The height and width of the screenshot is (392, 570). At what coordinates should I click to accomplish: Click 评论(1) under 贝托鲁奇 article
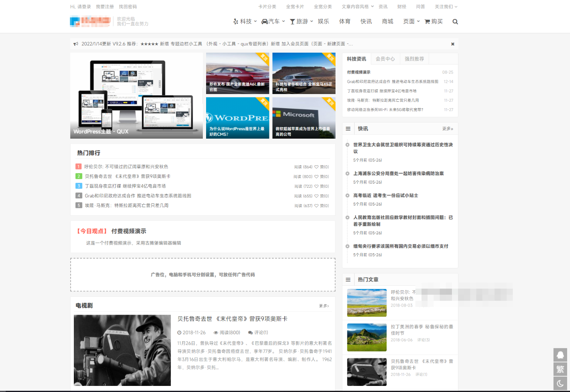[x=258, y=332]
